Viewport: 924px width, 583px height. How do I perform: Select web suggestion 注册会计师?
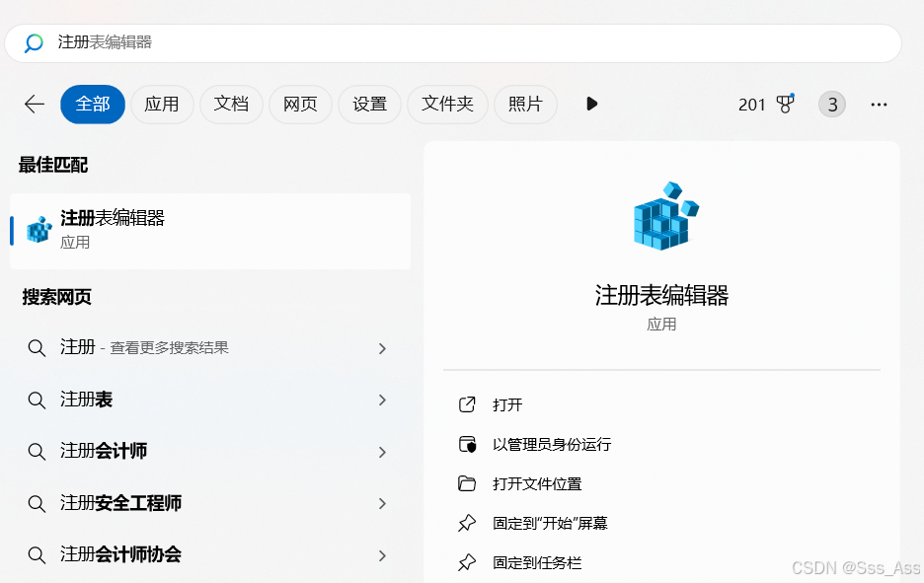coord(210,452)
